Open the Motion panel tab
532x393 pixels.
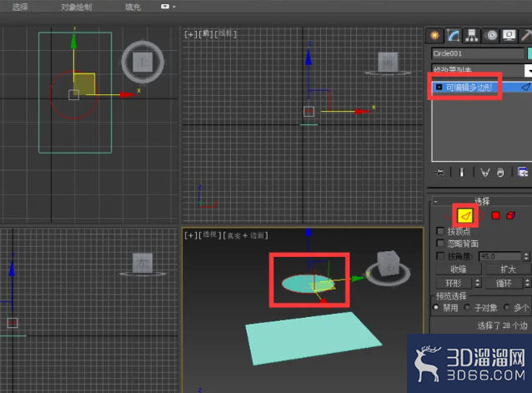pyautogui.click(x=490, y=35)
